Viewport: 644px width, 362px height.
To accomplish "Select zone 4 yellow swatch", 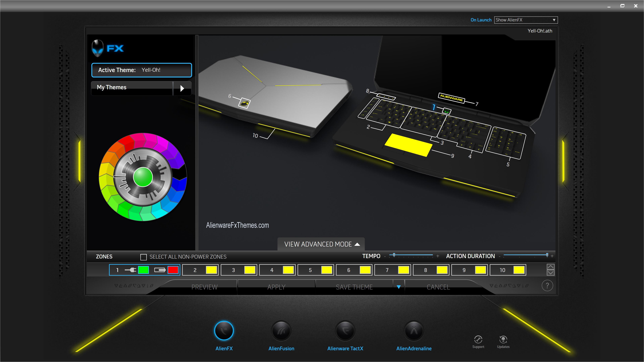I will pos(288,270).
